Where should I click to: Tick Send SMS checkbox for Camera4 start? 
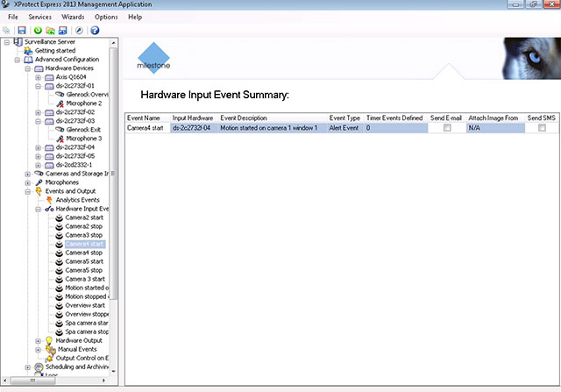pyautogui.click(x=542, y=128)
